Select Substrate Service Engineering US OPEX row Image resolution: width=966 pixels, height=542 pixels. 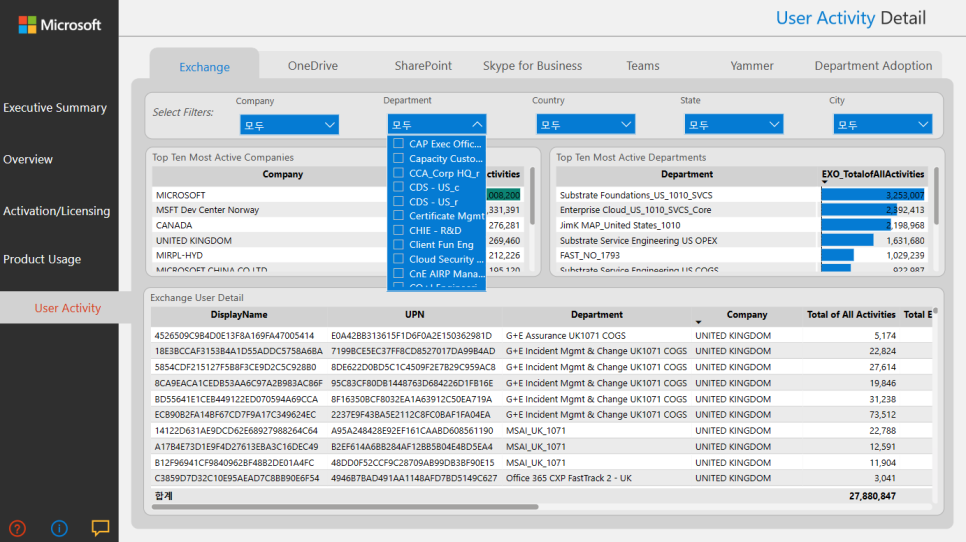coord(742,241)
